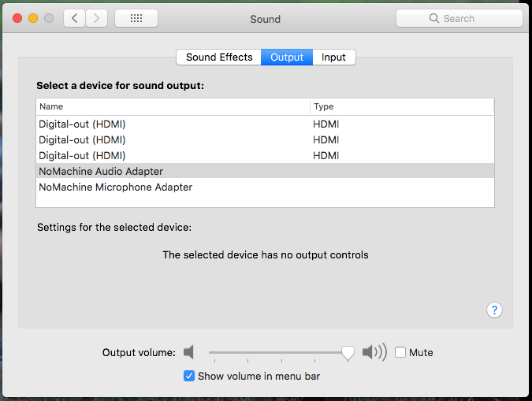Choose NoMachine Audio Adapter in the list
Viewport: 532px width, 401px height.
265,171
